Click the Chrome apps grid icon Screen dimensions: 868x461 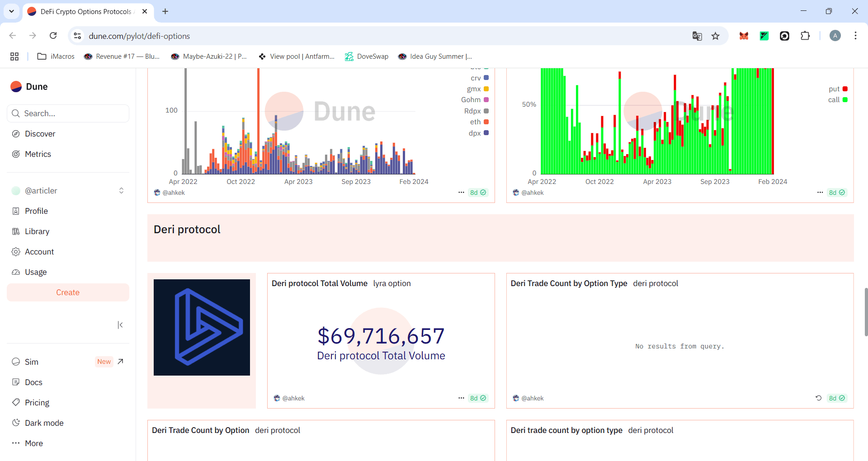pyautogui.click(x=14, y=56)
